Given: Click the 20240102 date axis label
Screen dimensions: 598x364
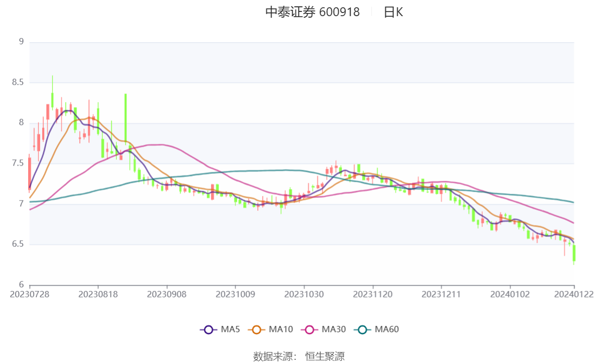Looking at the screenshot, I should [x=510, y=295].
